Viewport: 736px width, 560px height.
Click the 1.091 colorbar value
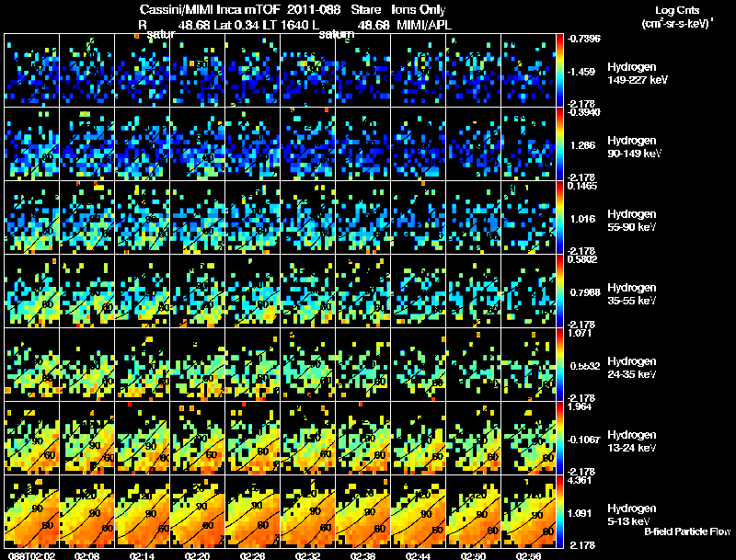coord(580,513)
